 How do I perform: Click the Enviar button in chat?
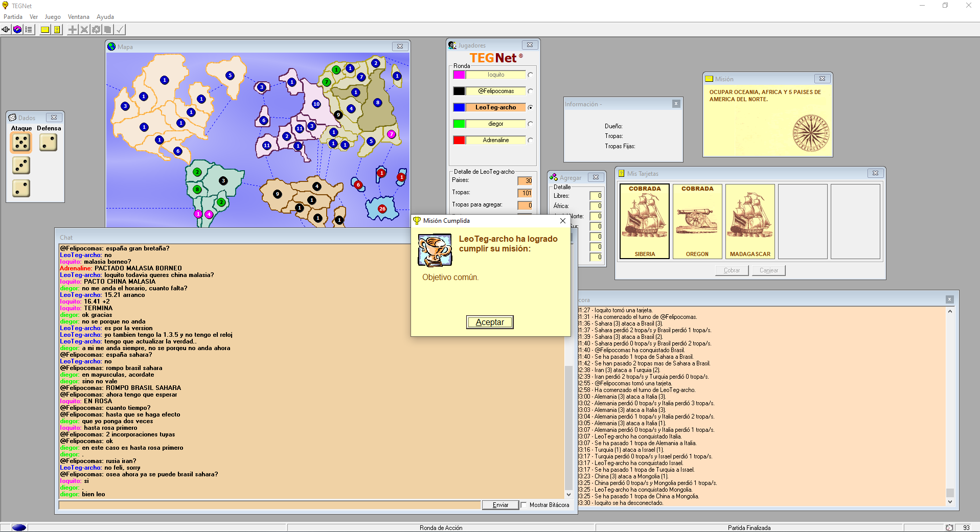[500, 505]
